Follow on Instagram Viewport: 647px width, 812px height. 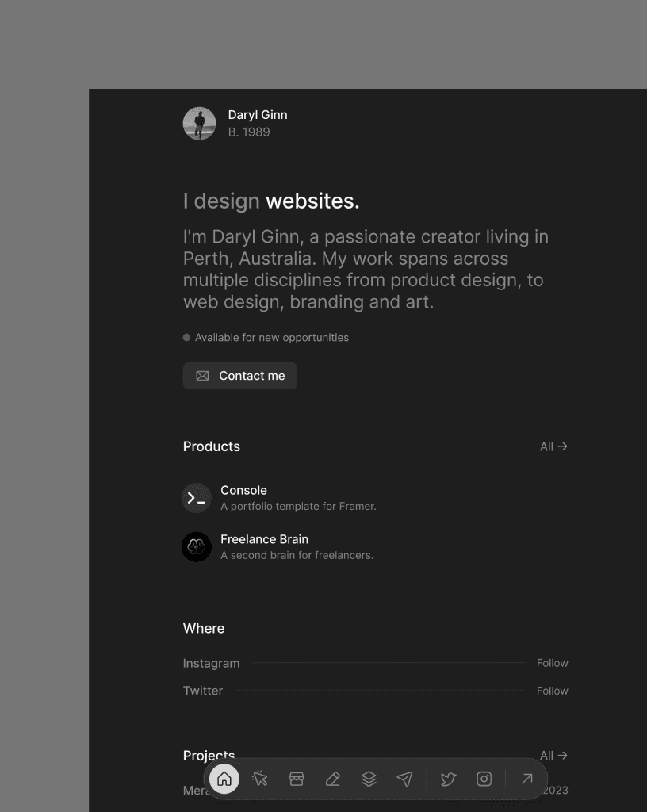[x=553, y=663]
